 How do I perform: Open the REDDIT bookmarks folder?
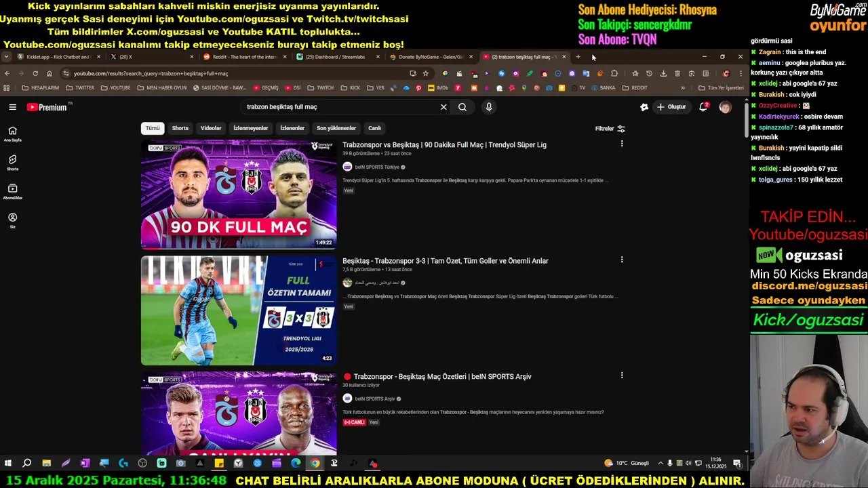click(x=634, y=87)
